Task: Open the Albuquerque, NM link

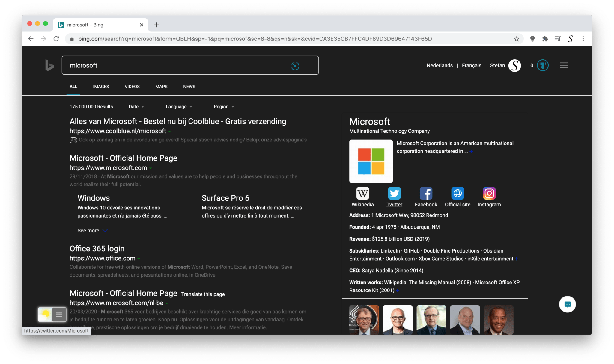Action: tap(420, 227)
